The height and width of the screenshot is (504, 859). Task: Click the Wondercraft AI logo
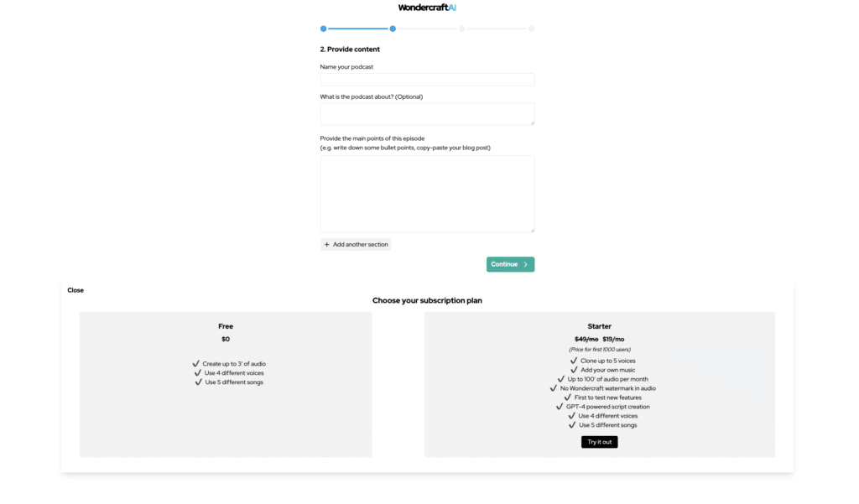coord(427,8)
